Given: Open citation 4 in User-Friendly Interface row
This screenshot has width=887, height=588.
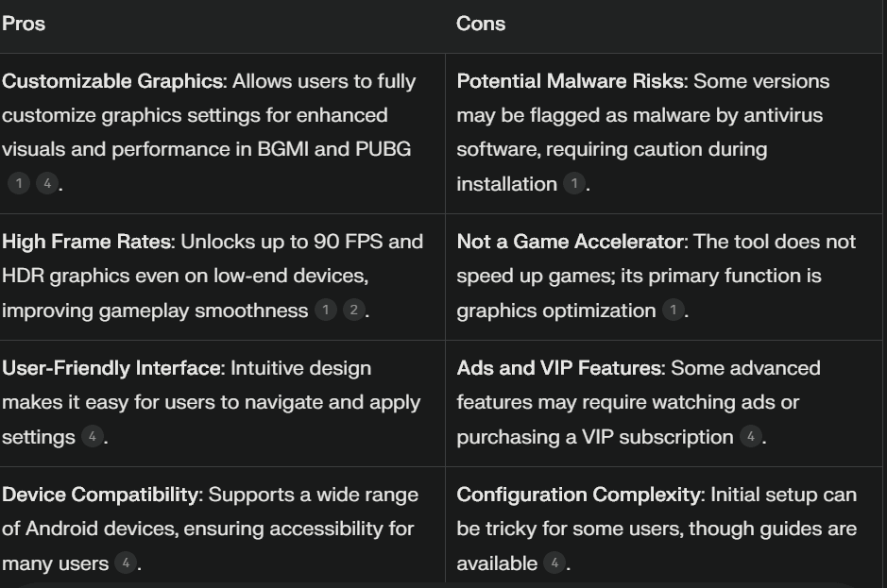Looking at the screenshot, I should (93, 436).
